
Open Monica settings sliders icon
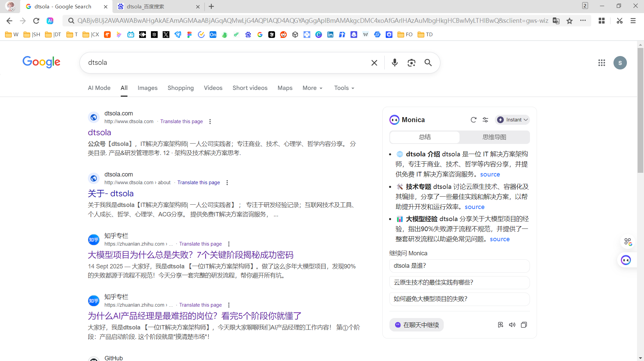[485, 120]
